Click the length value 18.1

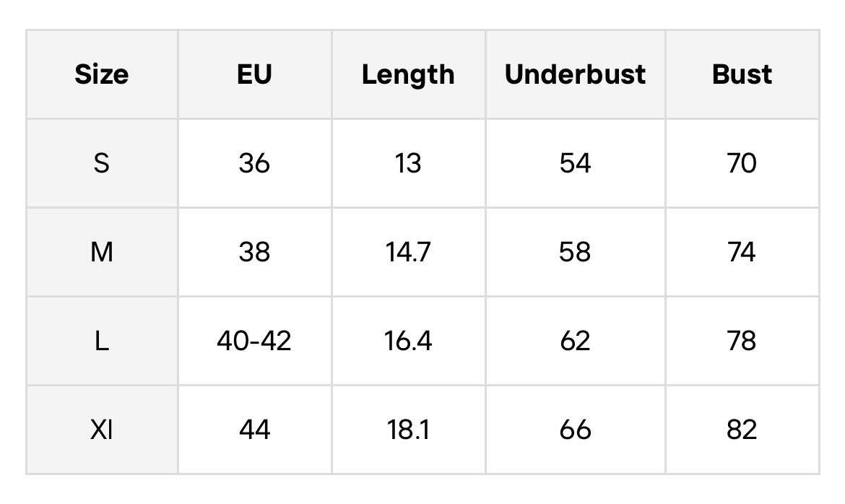coord(408,430)
